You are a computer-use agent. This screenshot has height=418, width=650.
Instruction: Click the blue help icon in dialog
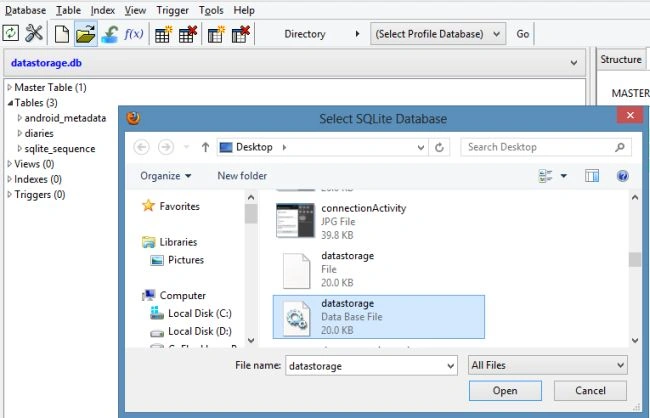tap(622, 176)
